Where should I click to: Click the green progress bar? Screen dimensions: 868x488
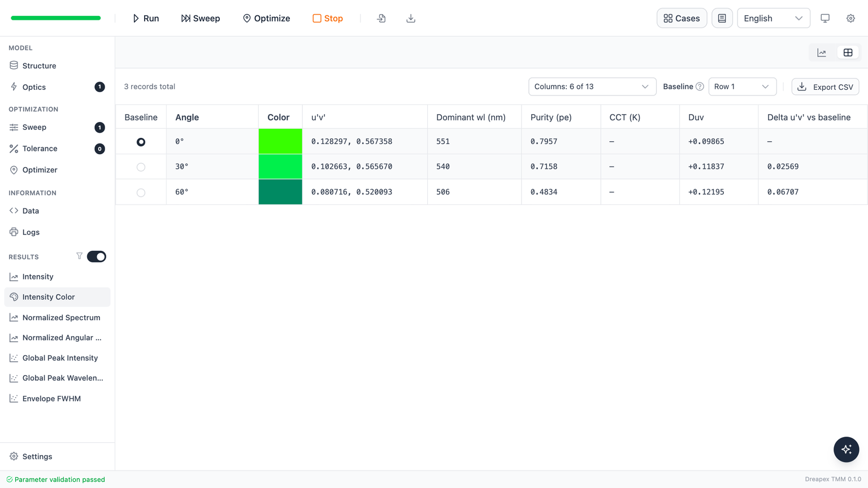pyautogui.click(x=56, y=18)
